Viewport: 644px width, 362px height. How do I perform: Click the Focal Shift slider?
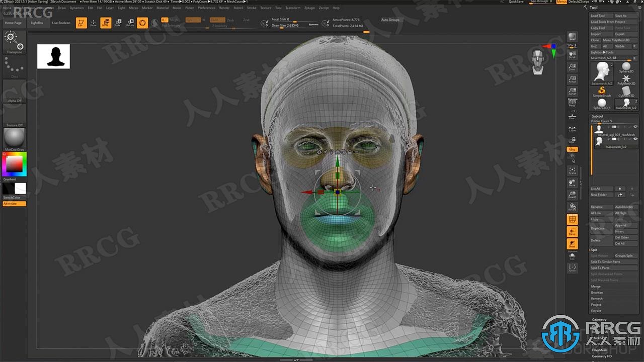pyautogui.click(x=295, y=20)
